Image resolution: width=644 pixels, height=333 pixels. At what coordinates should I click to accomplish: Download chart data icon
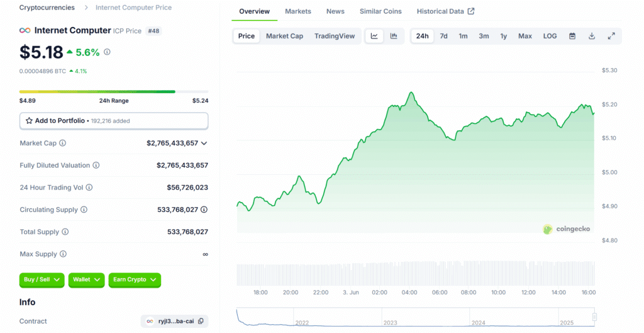(x=592, y=36)
